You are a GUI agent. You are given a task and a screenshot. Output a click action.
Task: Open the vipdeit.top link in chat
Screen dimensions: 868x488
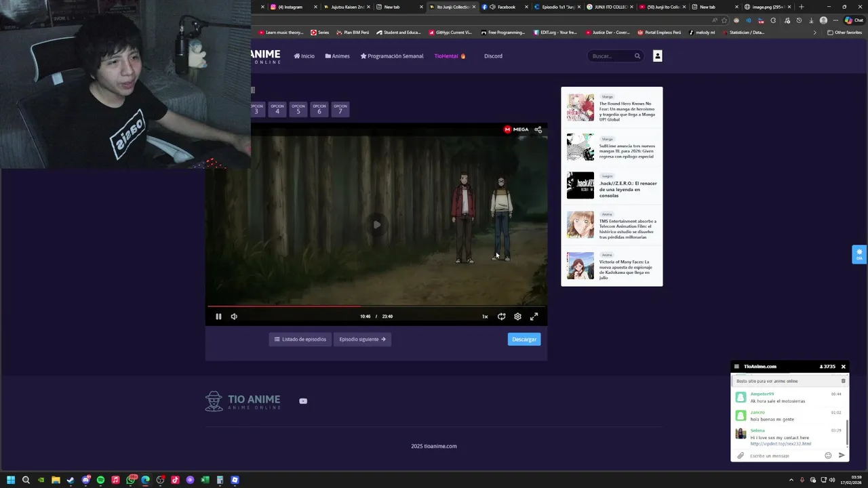(781, 443)
